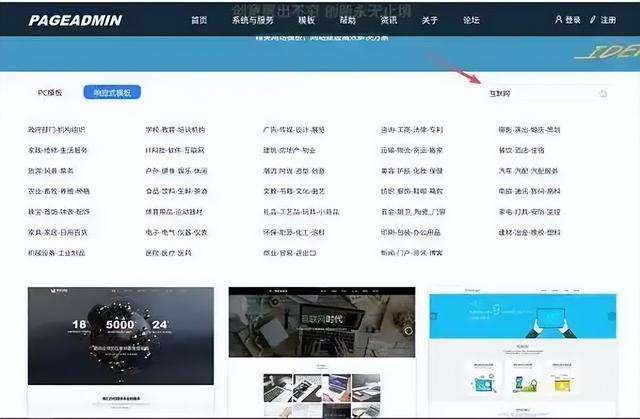Open category IT科技-软件-互联网
Screen dimensions: 640x419
tap(175, 150)
